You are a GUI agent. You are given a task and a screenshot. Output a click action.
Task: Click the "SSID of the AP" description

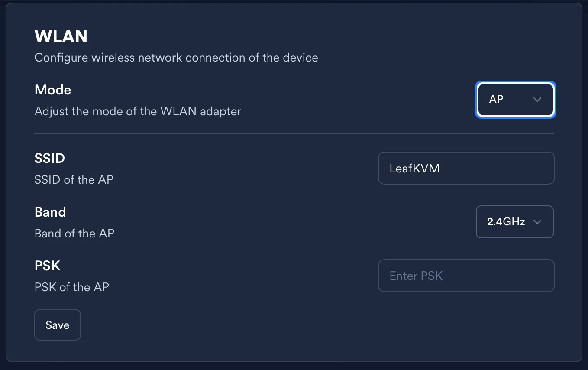click(74, 179)
